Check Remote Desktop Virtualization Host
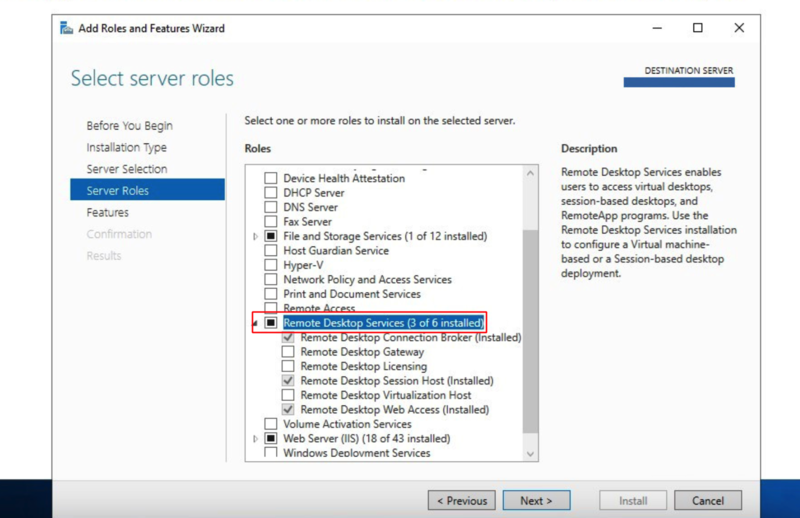 (x=288, y=395)
